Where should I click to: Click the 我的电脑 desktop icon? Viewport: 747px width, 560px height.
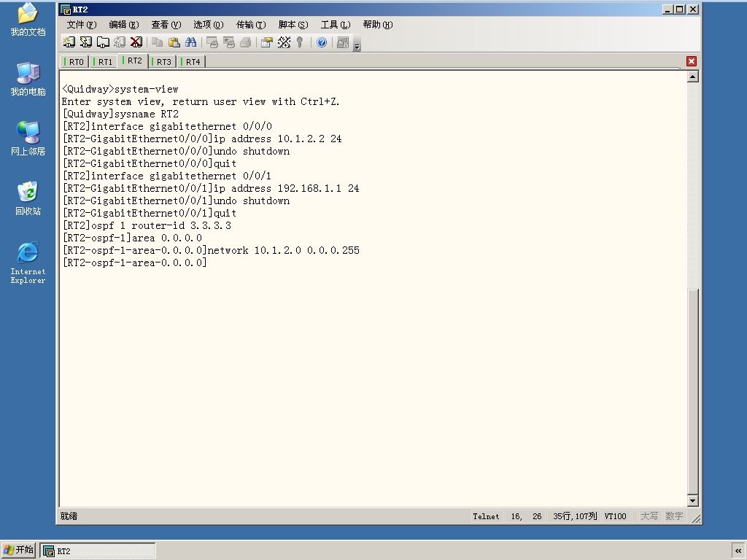(x=28, y=79)
